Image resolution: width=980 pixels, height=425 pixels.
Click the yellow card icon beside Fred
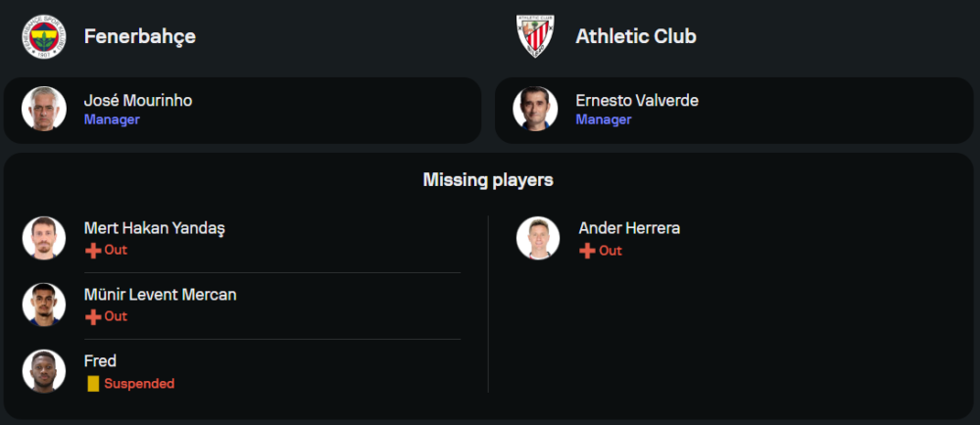click(93, 384)
